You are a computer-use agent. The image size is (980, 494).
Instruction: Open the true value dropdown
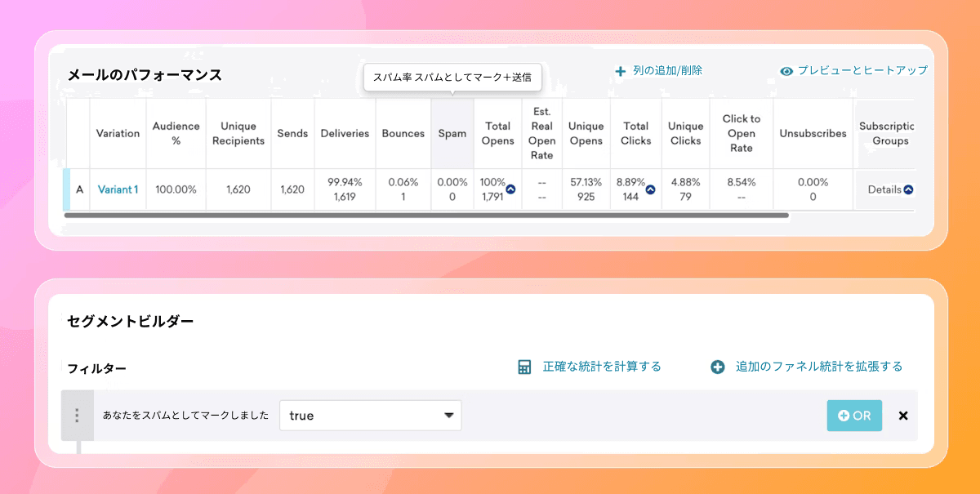(370, 416)
